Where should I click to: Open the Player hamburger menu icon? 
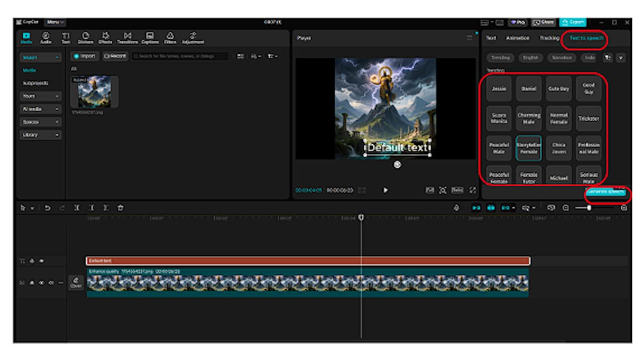point(469,38)
